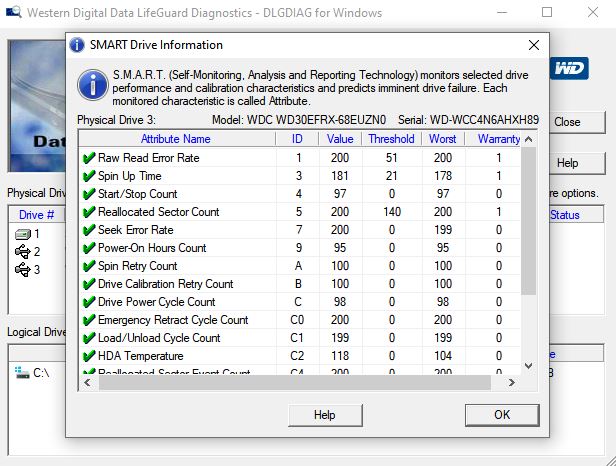Sort by Worst column header
Image resolution: width=616 pixels, height=466 pixels.
[x=443, y=139]
